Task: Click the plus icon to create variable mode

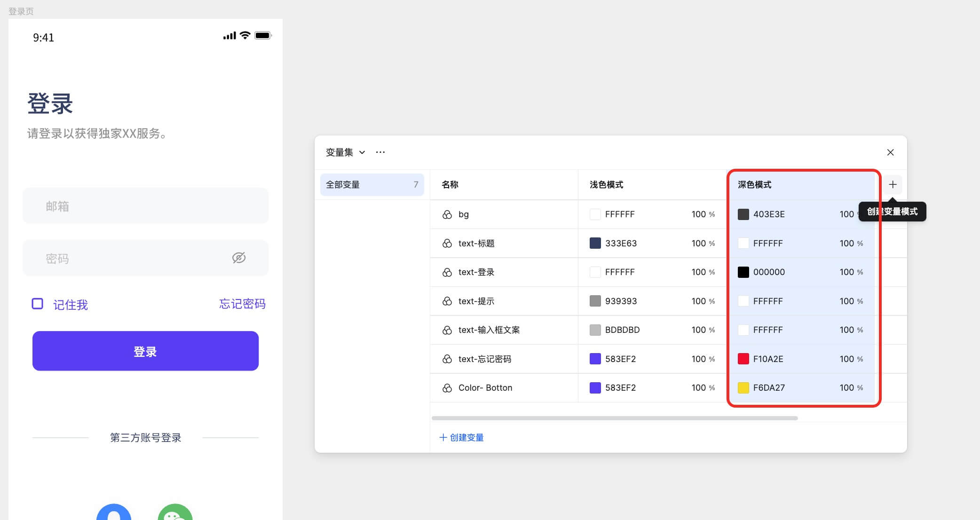Action: [x=893, y=185]
